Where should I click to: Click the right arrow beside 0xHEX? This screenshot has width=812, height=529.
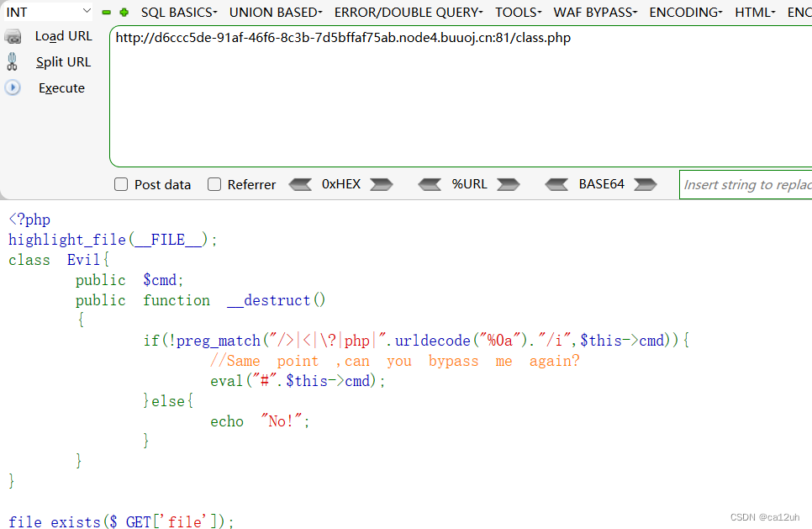point(382,184)
